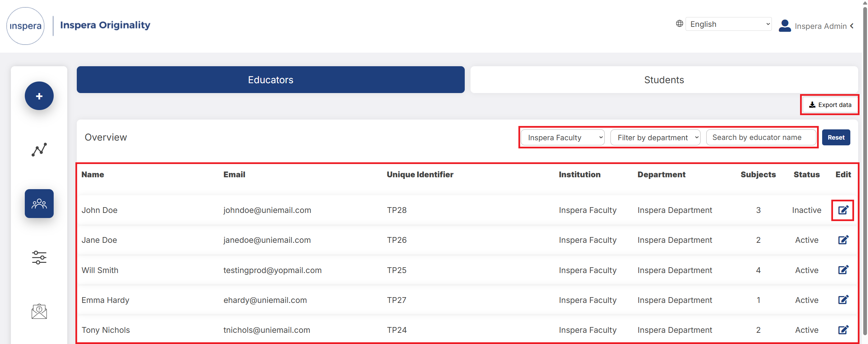This screenshot has height=344, width=868.
Task: Click the globe language icon
Action: 679,24
